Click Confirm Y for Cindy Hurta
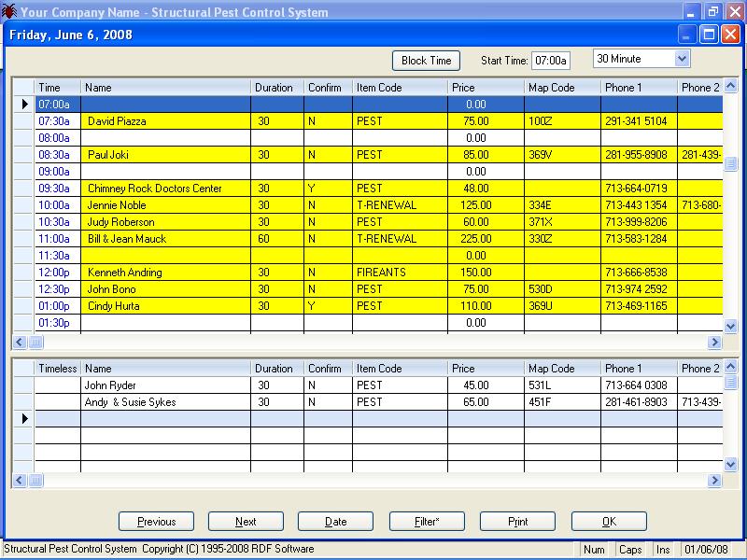The image size is (747, 560). 329,306
